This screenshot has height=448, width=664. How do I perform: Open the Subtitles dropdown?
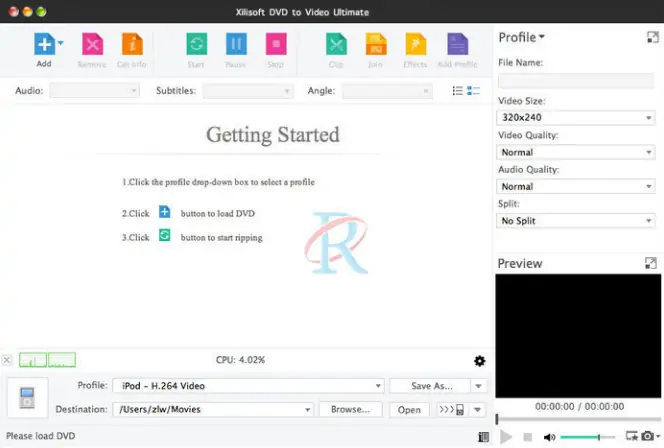(248, 91)
